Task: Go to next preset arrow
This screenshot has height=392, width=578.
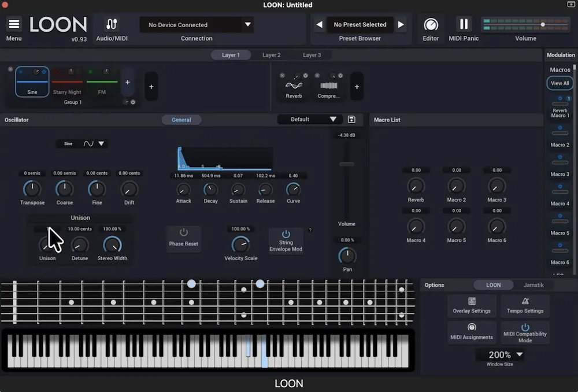Action: point(401,25)
